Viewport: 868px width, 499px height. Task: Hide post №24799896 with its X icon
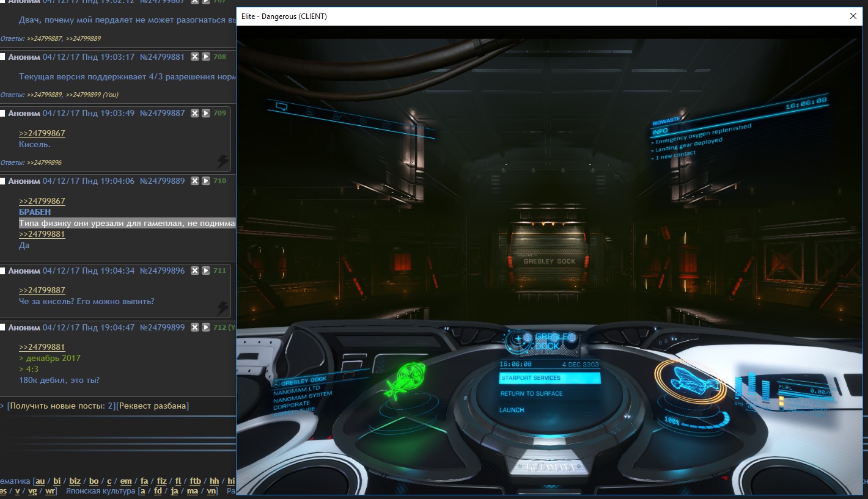coord(194,271)
